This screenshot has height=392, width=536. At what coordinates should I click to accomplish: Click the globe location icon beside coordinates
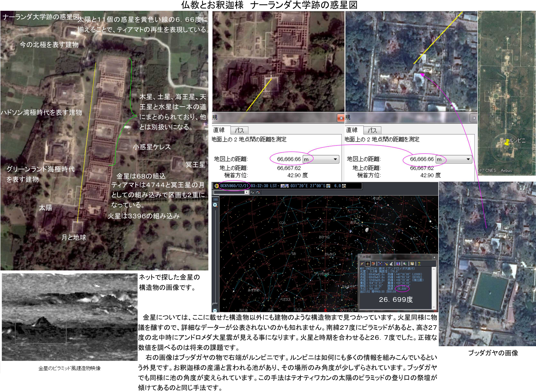pos(328,186)
